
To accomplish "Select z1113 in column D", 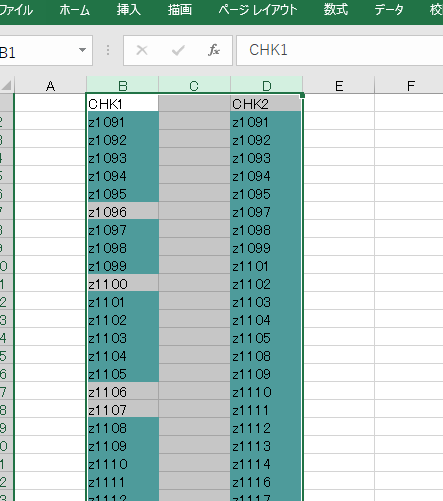I will [266, 446].
